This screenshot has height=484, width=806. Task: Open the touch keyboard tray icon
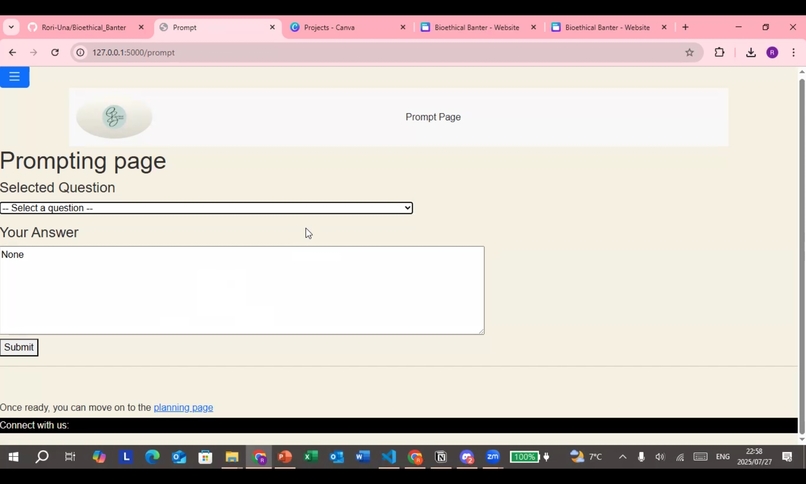(x=700, y=457)
